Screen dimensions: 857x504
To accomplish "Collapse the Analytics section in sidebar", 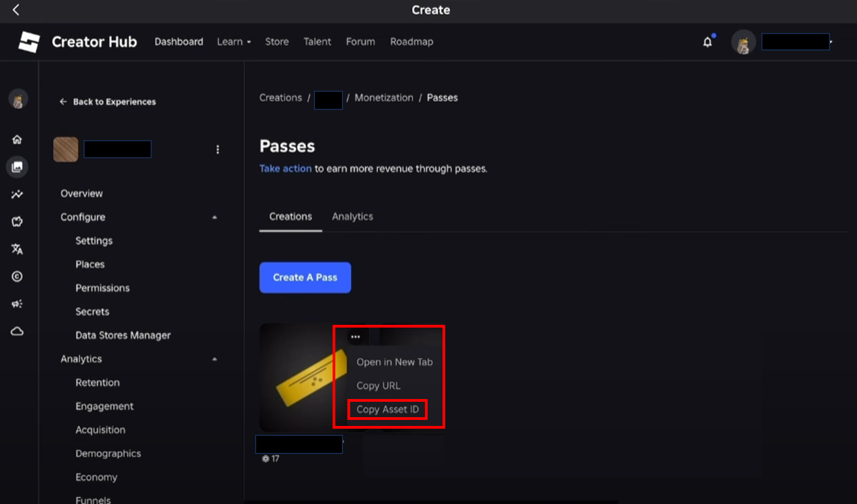I will click(214, 359).
